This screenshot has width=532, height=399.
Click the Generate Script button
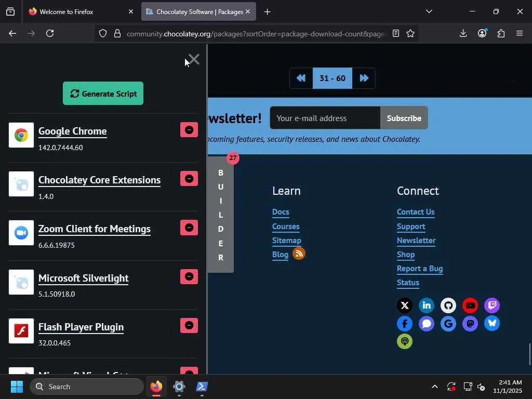(x=103, y=94)
